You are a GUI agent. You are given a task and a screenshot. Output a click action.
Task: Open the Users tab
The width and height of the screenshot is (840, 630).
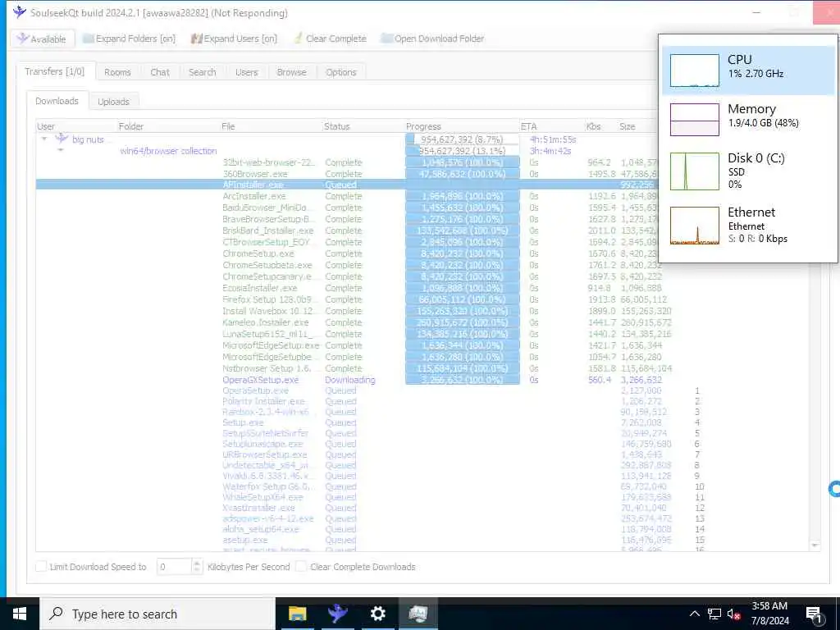pos(246,72)
